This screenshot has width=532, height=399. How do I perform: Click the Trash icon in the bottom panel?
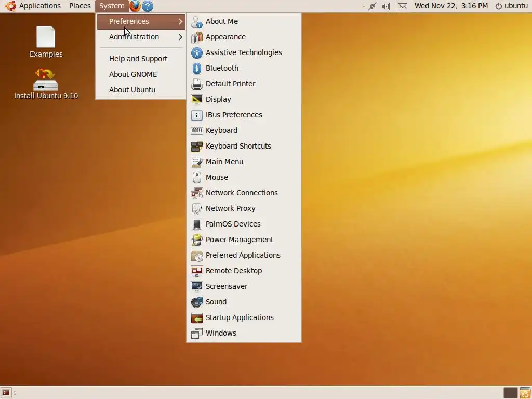(525, 393)
